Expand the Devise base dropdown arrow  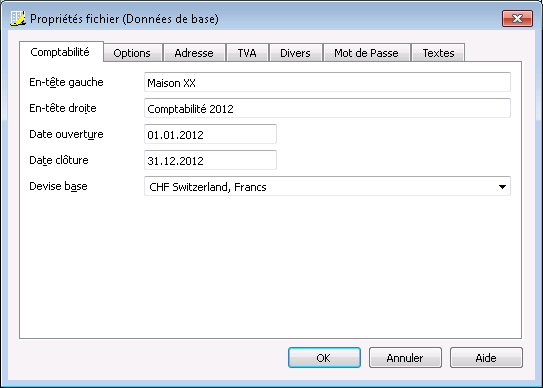point(502,187)
